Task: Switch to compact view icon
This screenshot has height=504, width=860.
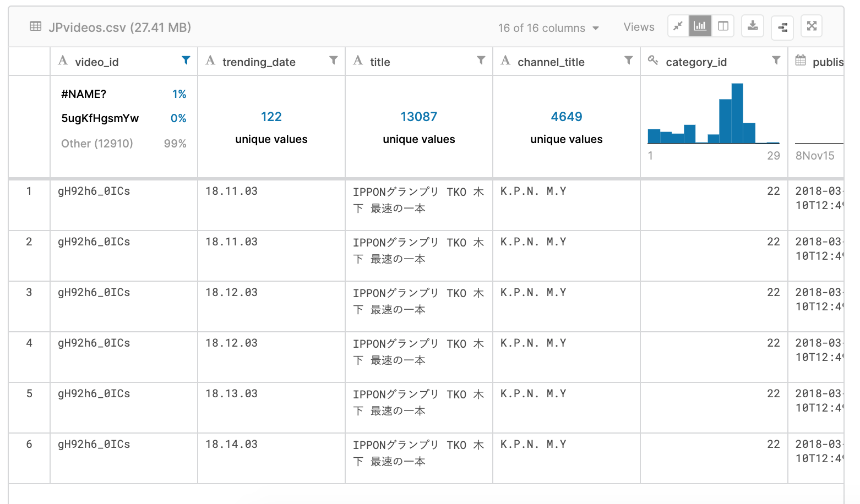Action: pyautogui.click(x=678, y=26)
